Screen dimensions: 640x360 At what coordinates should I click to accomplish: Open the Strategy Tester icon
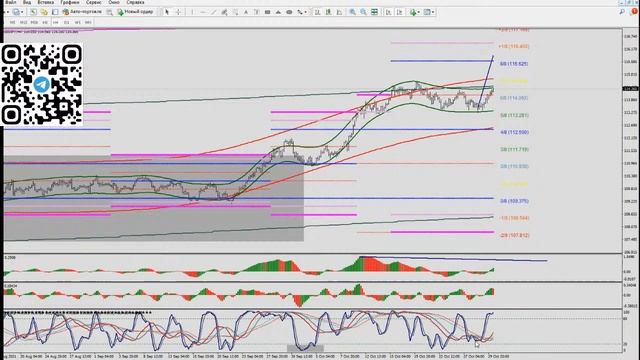coord(109,12)
